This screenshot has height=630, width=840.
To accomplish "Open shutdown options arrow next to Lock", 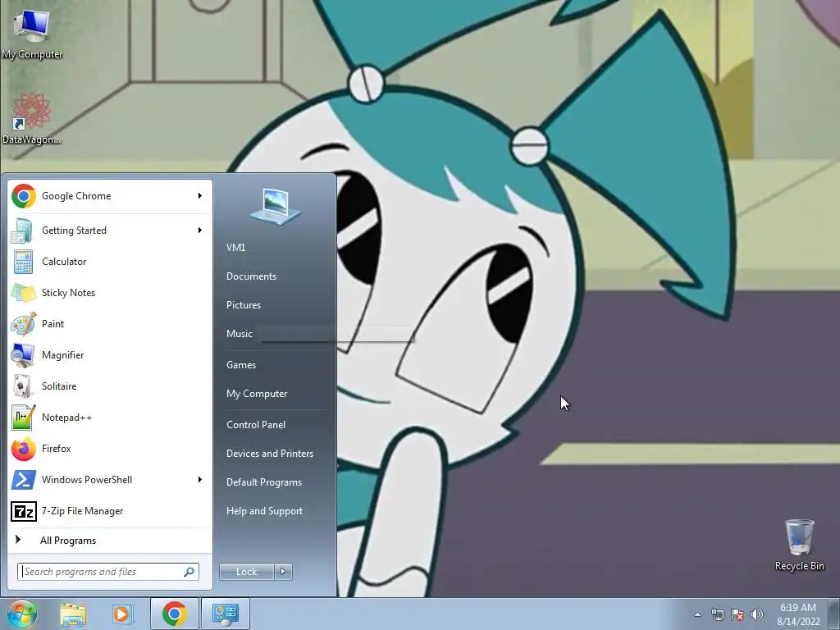I will (x=283, y=572).
